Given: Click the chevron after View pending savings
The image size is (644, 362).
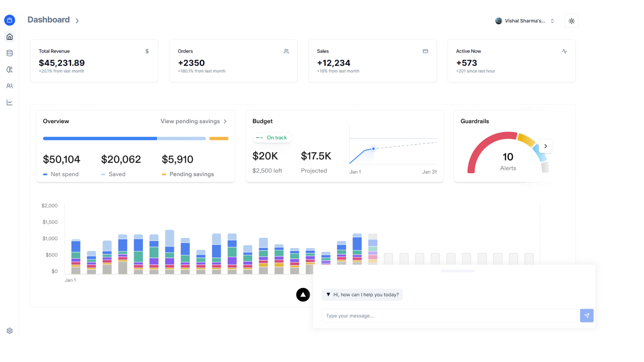Looking at the screenshot, I should [225, 121].
